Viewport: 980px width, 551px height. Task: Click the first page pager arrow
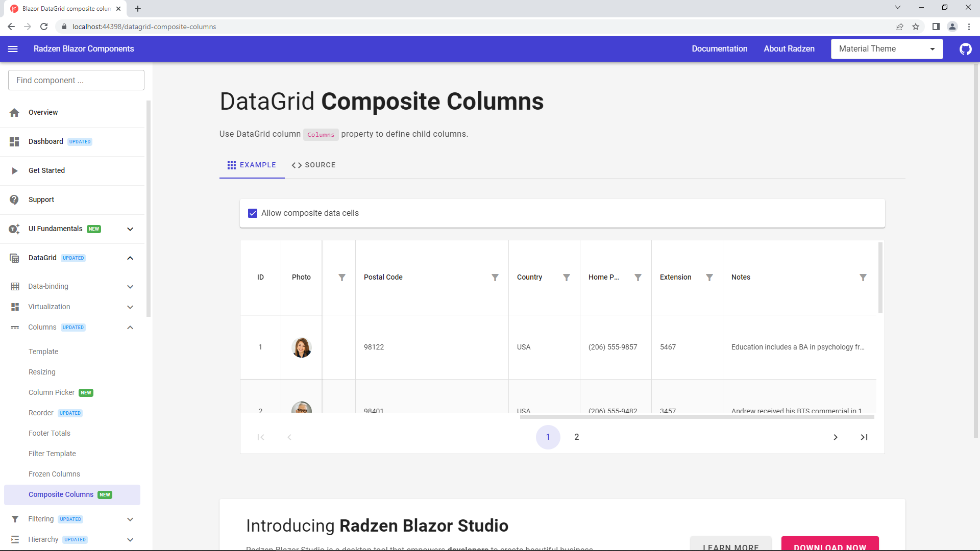point(261,437)
